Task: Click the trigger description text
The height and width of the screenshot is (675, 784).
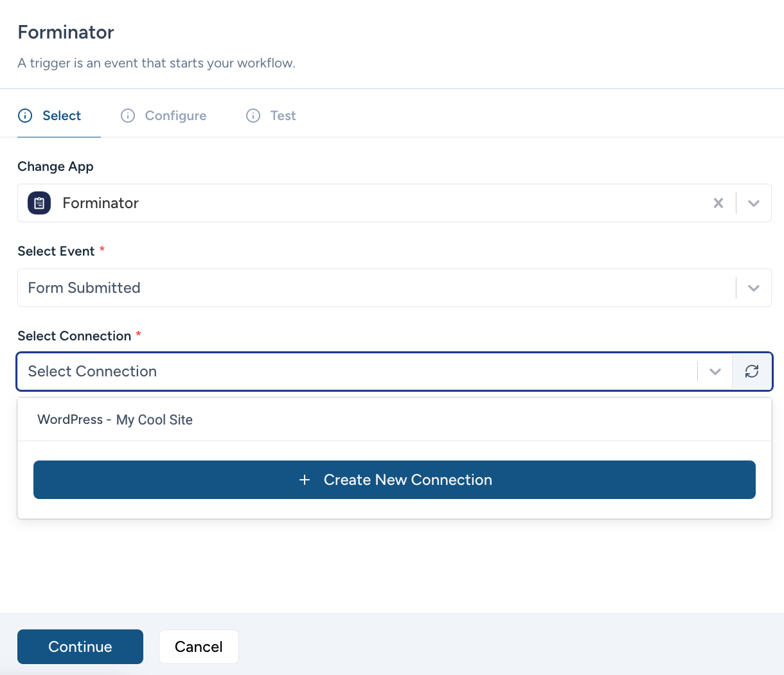Action: click(x=156, y=63)
